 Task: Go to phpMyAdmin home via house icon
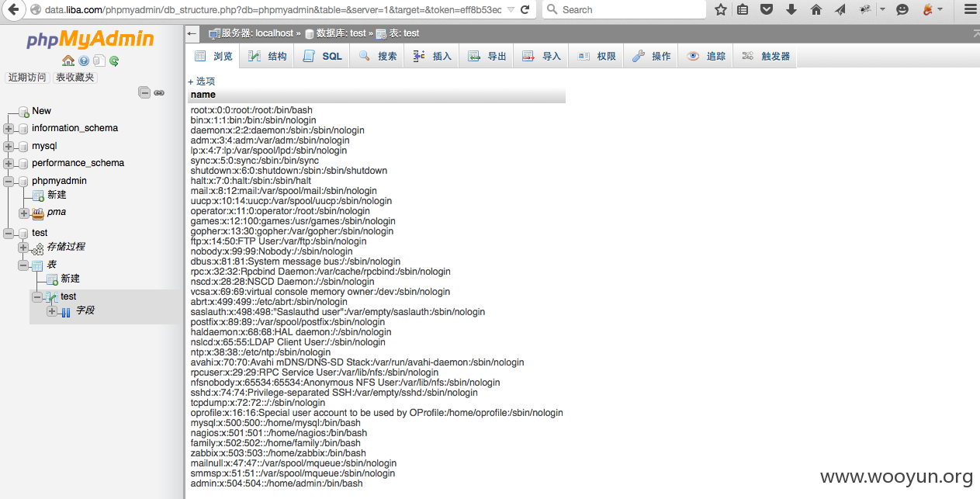pyautogui.click(x=68, y=61)
